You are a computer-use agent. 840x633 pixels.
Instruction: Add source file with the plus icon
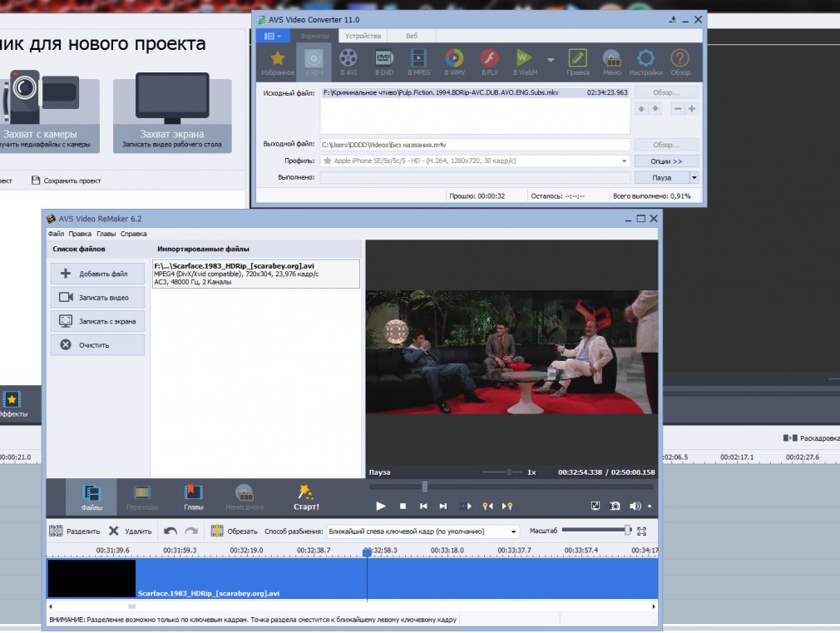(x=692, y=109)
